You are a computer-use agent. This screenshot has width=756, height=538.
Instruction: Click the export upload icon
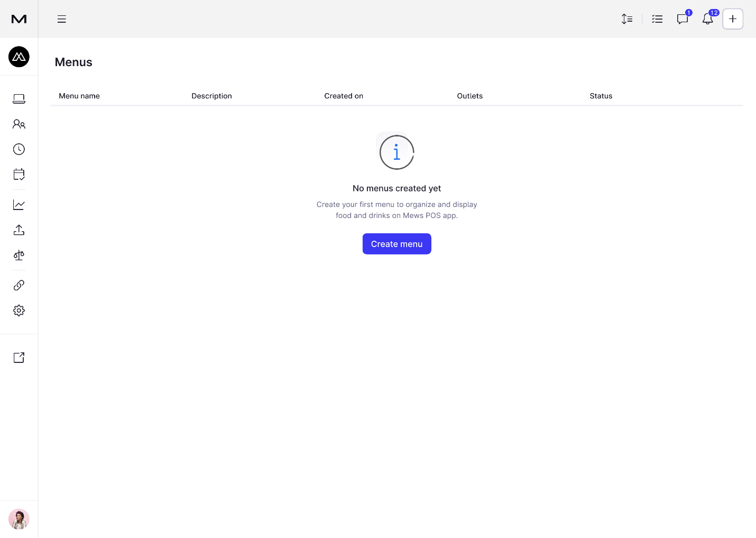19,230
